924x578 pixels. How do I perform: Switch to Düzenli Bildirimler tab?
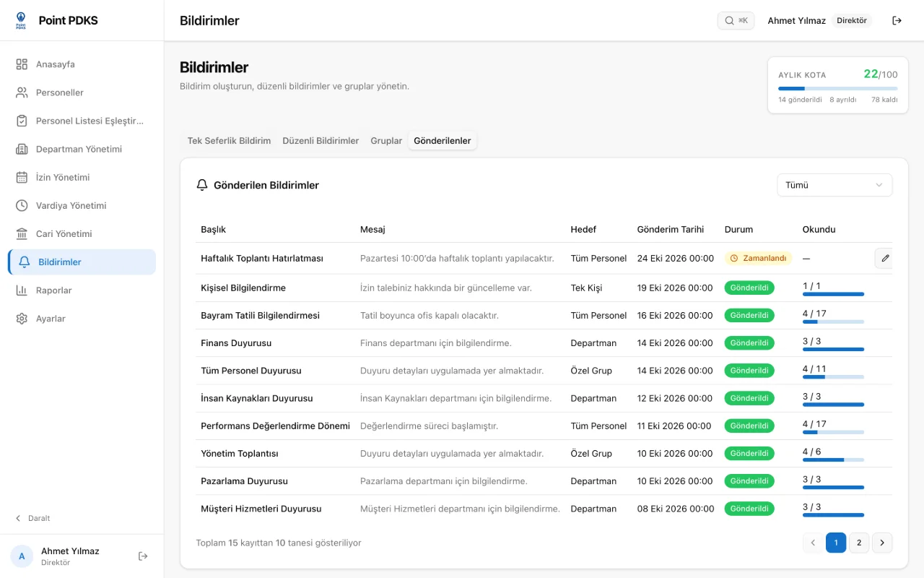point(321,141)
